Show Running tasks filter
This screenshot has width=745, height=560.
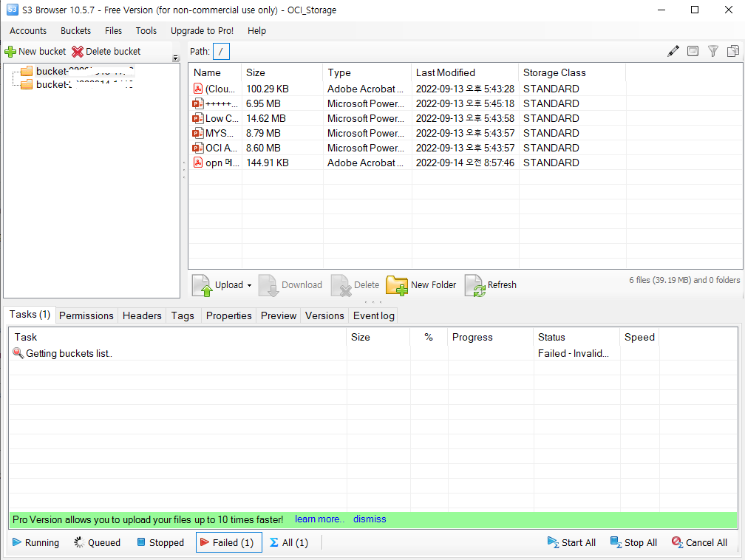[35, 542]
